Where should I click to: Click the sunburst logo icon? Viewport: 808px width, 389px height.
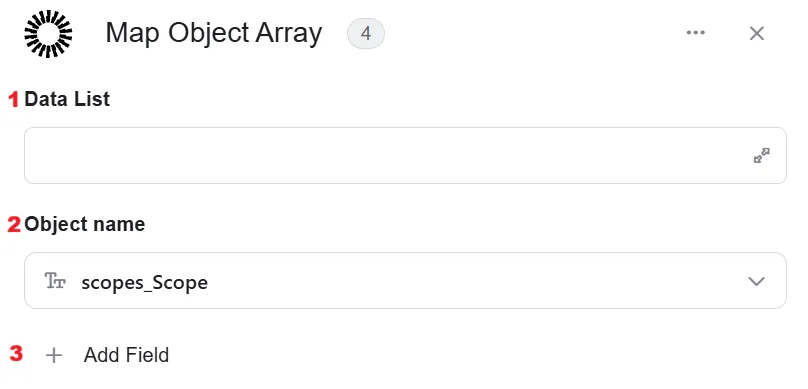48,34
